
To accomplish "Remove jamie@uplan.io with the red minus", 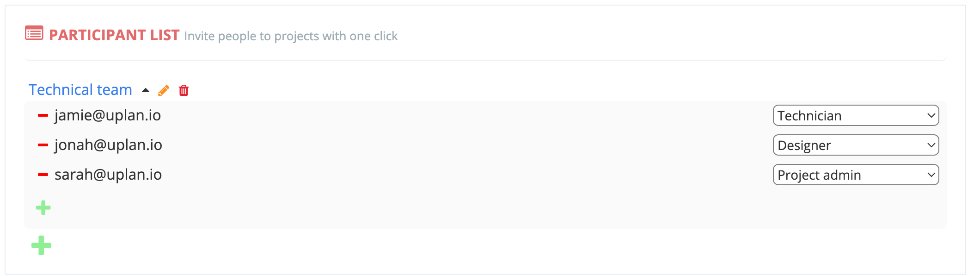I will (43, 115).
